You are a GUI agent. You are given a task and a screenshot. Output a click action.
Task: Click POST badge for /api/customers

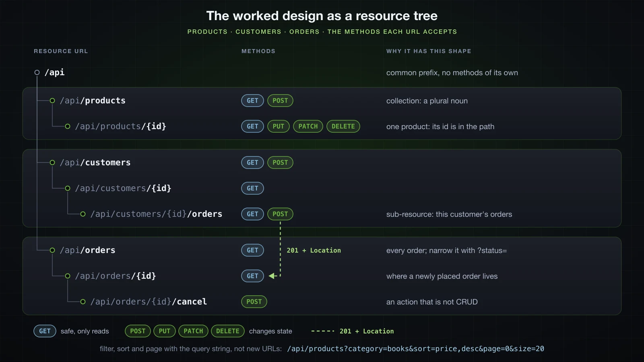click(280, 162)
